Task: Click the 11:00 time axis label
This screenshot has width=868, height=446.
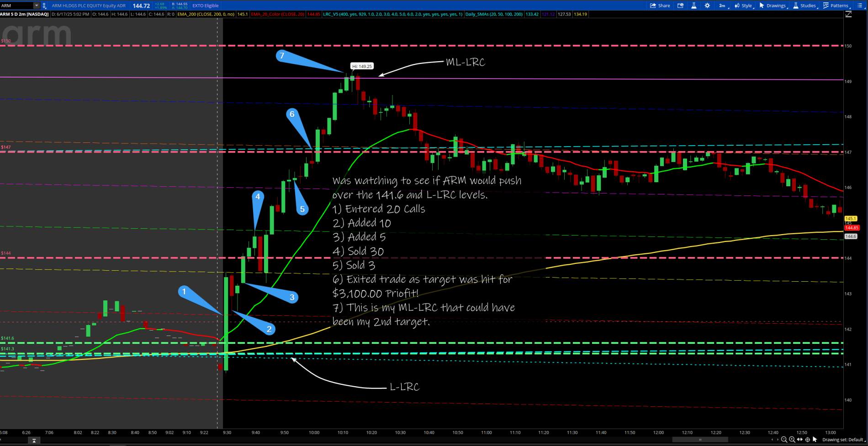Action: pyautogui.click(x=487, y=432)
